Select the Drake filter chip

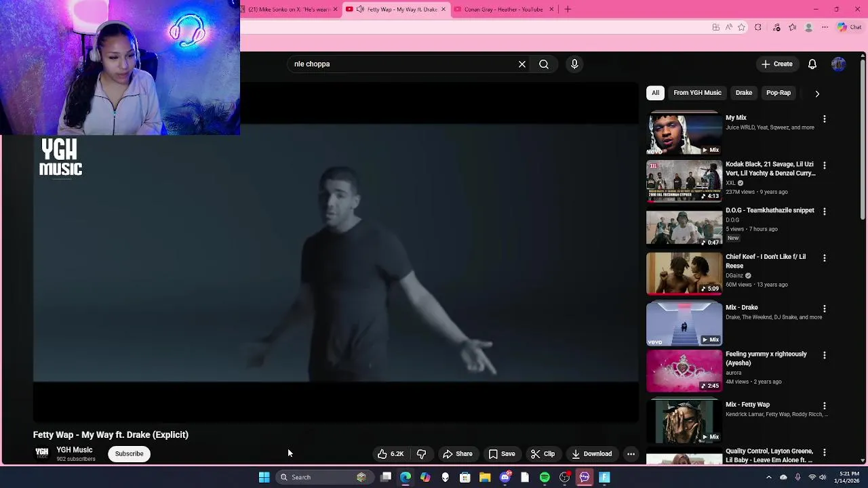click(x=744, y=93)
